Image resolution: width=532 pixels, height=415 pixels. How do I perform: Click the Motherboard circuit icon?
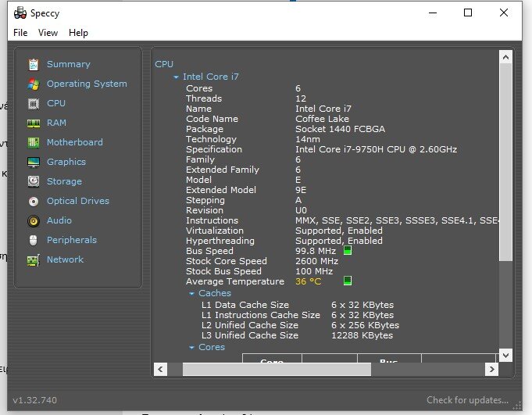[34, 142]
